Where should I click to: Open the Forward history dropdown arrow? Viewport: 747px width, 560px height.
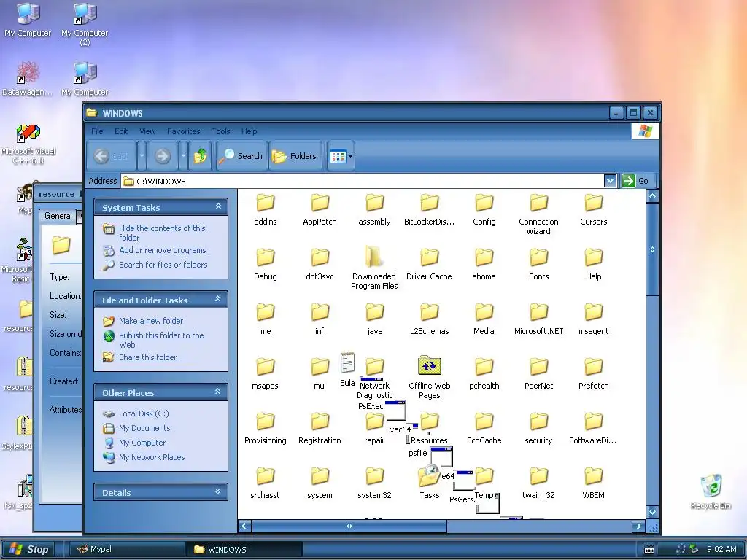pos(183,156)
